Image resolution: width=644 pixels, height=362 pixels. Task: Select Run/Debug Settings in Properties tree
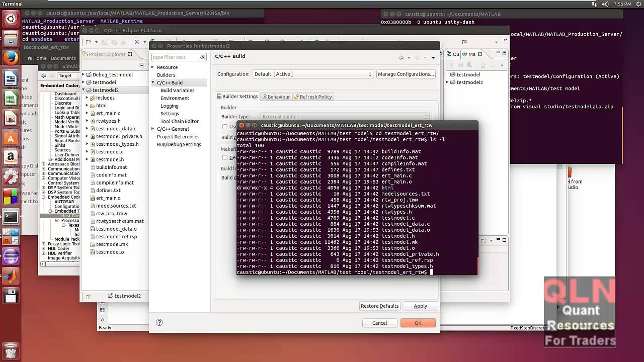click(179, 144)
